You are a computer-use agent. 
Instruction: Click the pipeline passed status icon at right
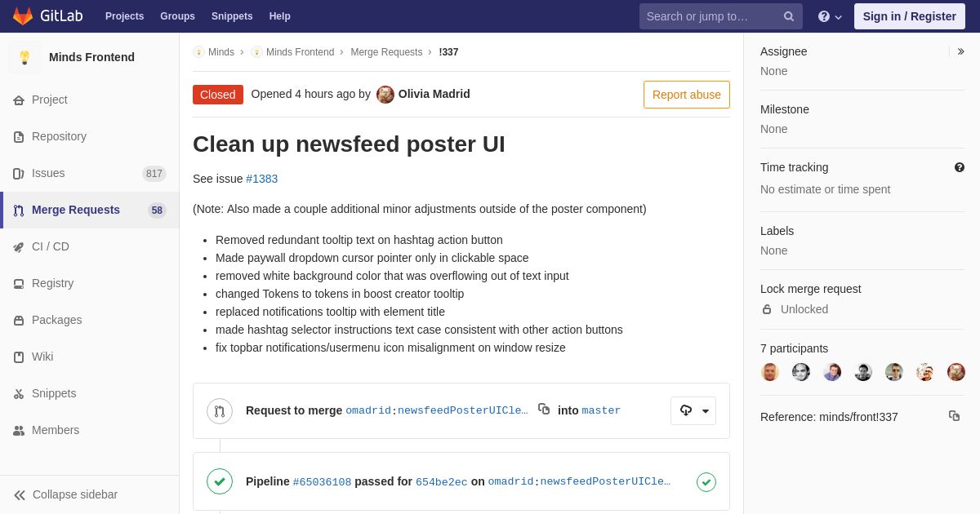point(706,482)
